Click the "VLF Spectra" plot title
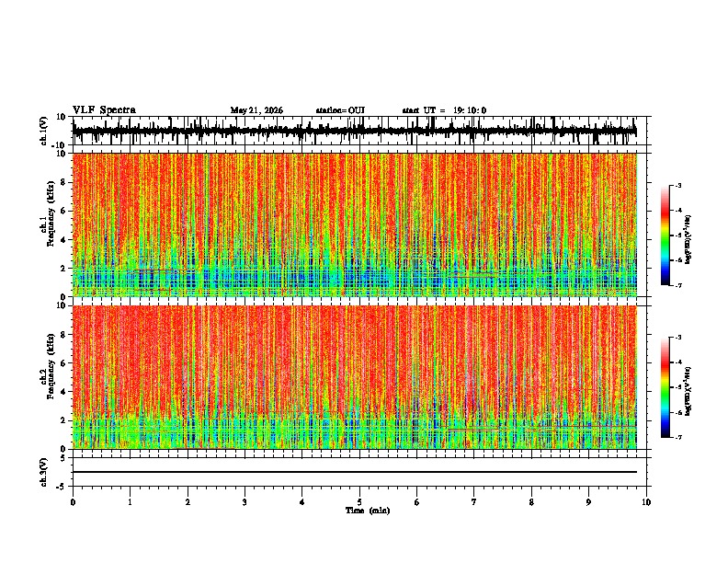 [104, 110]
